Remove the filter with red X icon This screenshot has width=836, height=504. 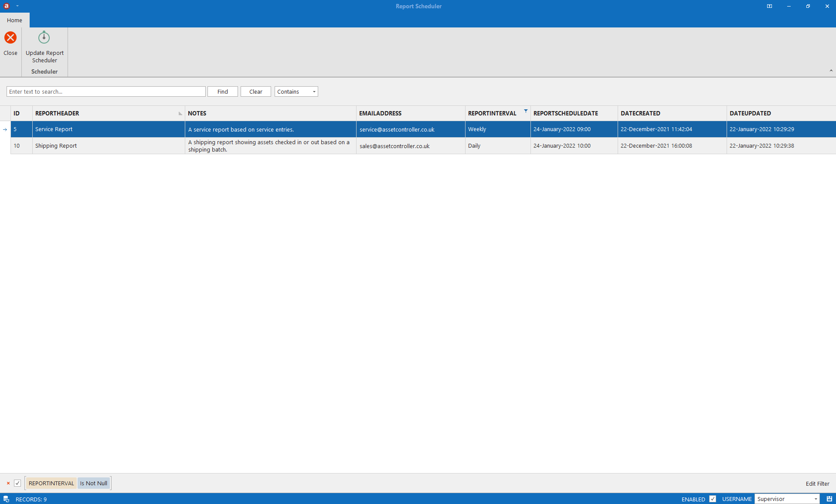(8, 483)
